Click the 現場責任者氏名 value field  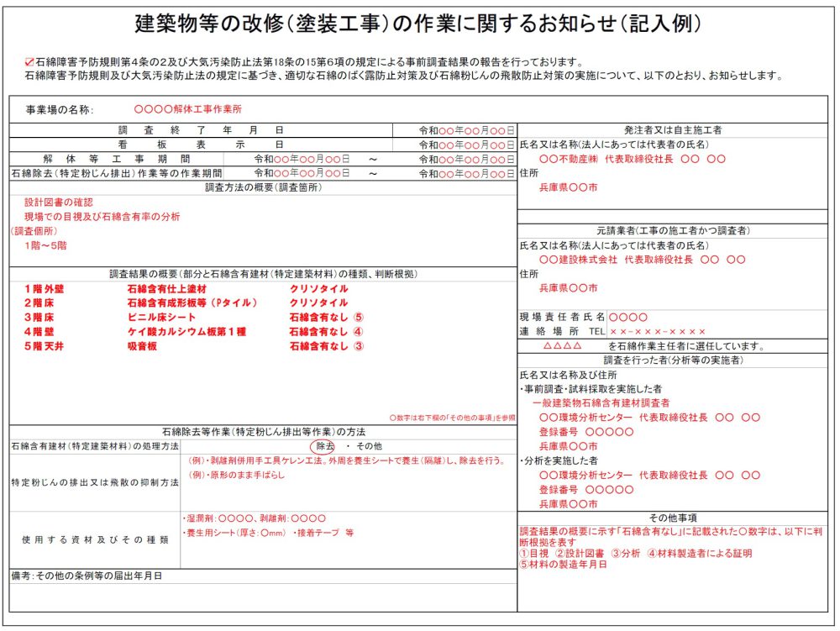coord(628,317)
